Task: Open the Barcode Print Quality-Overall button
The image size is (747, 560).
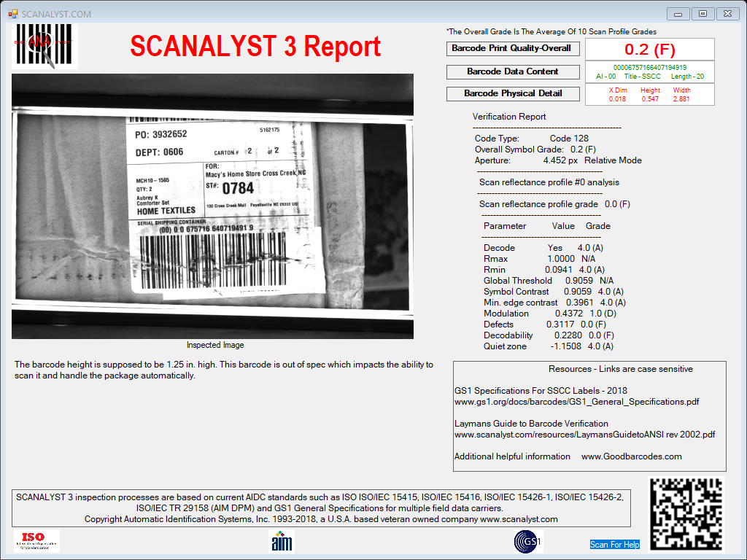Action: [x=513, y=49]
